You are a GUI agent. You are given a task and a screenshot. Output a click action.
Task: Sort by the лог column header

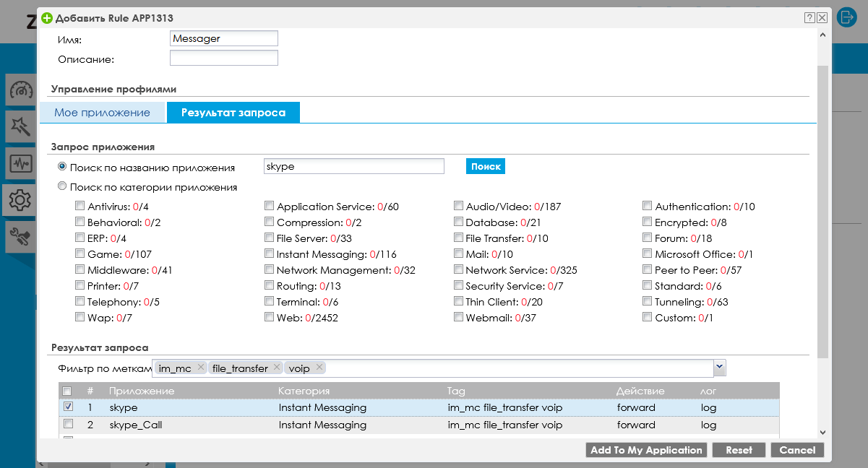click(x=708, y=391)
